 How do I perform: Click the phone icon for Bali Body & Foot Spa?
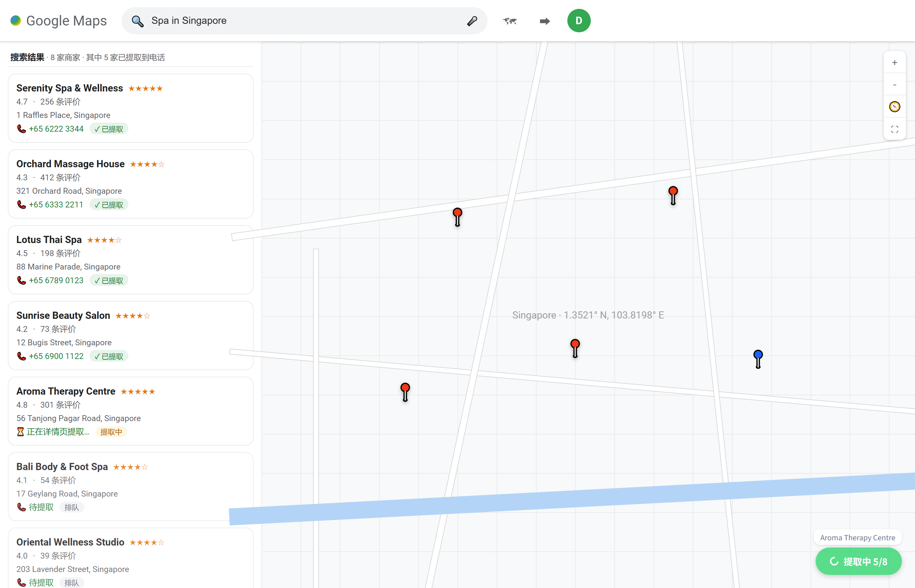[21, 507]
